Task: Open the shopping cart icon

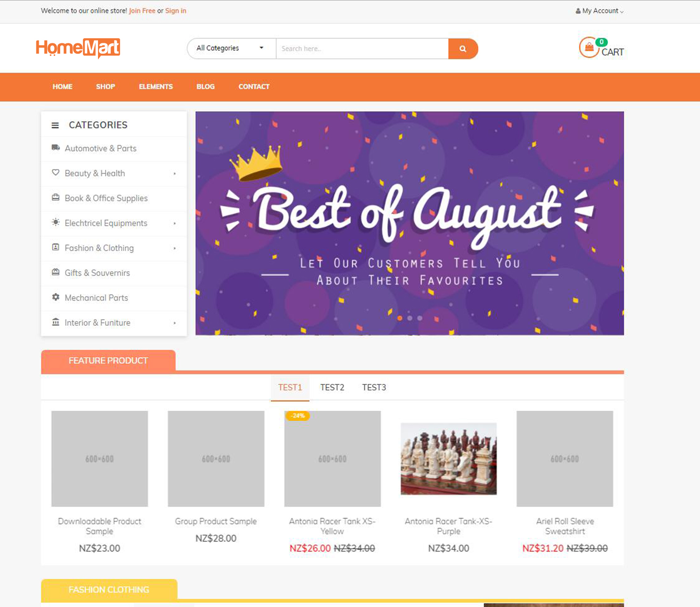Action: click(589, 48)
